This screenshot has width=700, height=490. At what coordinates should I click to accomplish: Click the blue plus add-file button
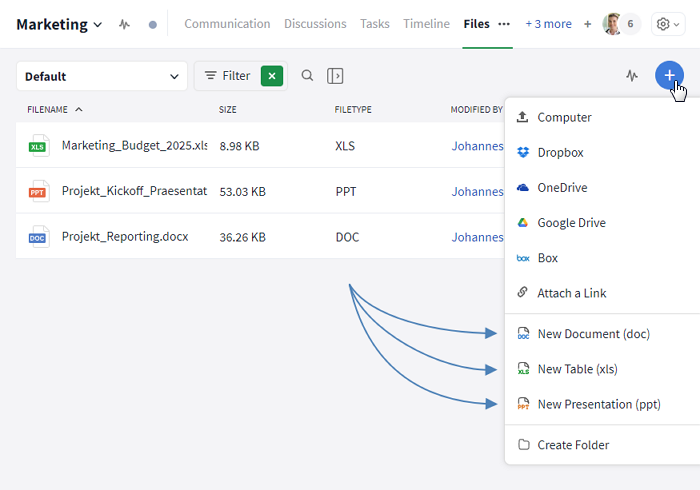669,75
